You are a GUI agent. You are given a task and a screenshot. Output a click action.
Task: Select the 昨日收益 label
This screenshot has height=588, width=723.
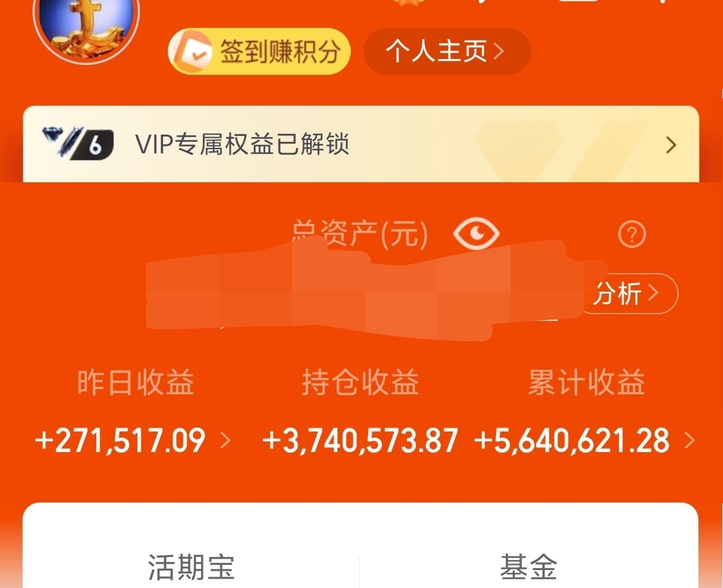pos(135,382)
